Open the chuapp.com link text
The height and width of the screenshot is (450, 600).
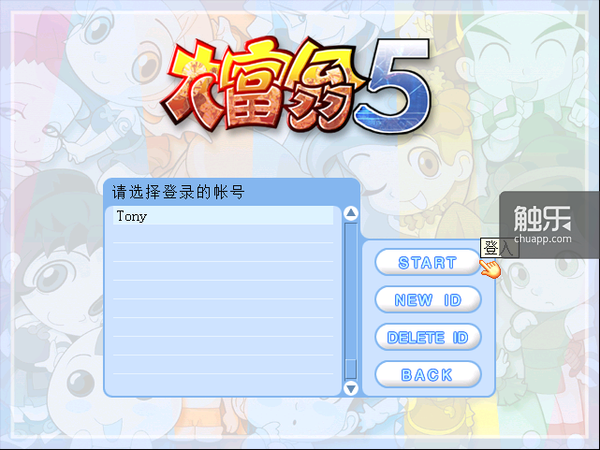[543, 239]
